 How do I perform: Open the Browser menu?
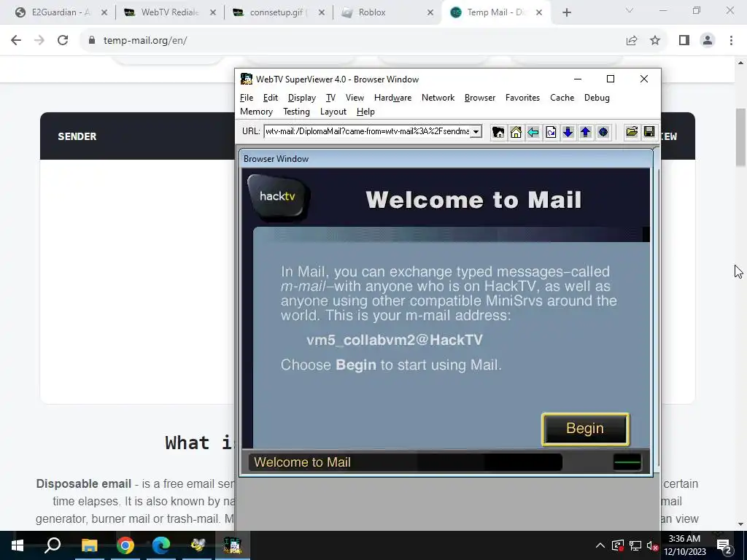(480, 98)
